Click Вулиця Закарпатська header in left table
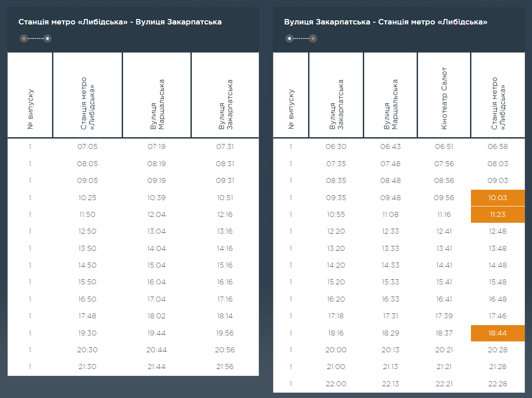This screenshot has width=532, height=398. point(225,105)
